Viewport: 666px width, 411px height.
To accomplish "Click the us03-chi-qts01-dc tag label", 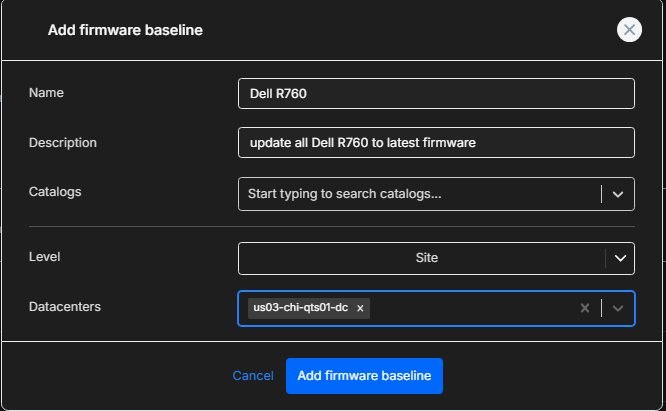I will [300, 308].
